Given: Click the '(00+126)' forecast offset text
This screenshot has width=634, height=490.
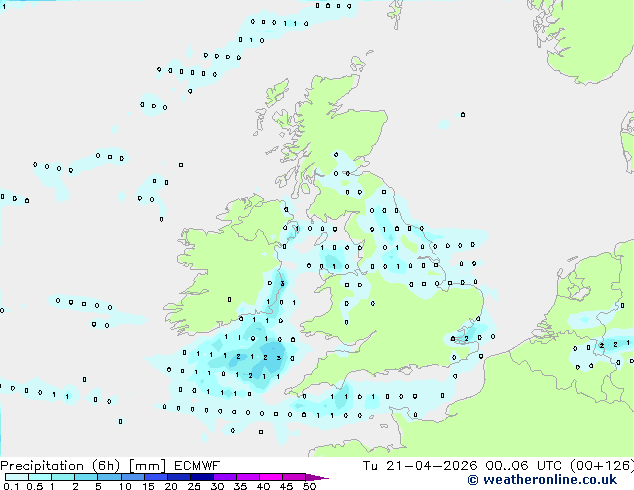Looking at the screenshot, I should (x=602, y=466).
